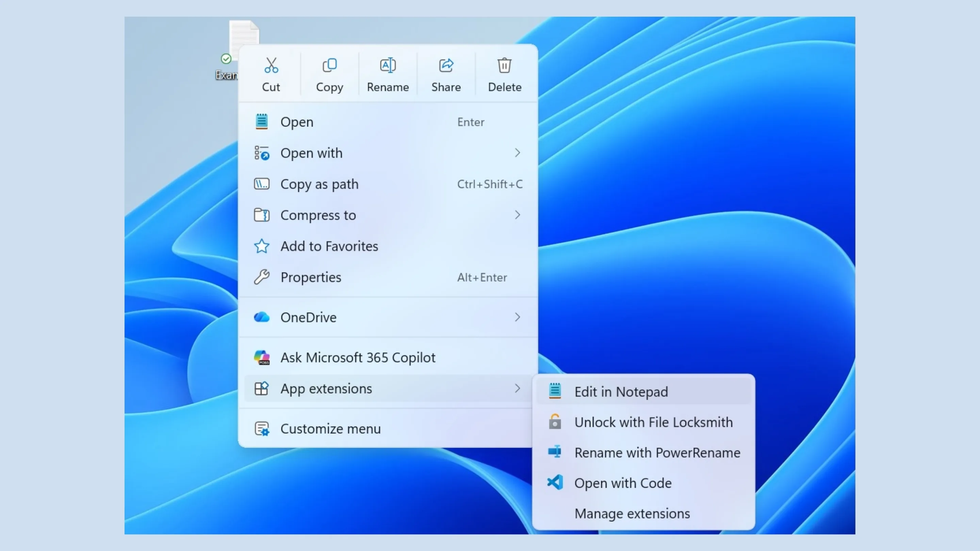Click the Notepad icon in Edit in Notepad
The width and height of the screenshot is (980, 551).
click(555, 391)
